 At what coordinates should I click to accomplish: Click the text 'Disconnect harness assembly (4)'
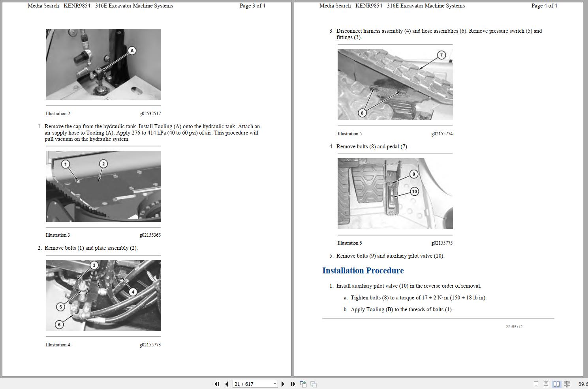click(374, 31)
